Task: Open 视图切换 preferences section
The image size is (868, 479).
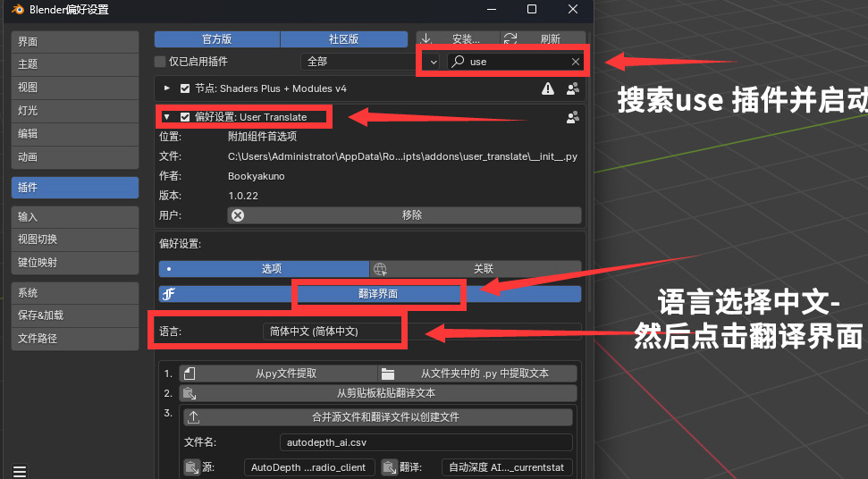Action: 75,239
